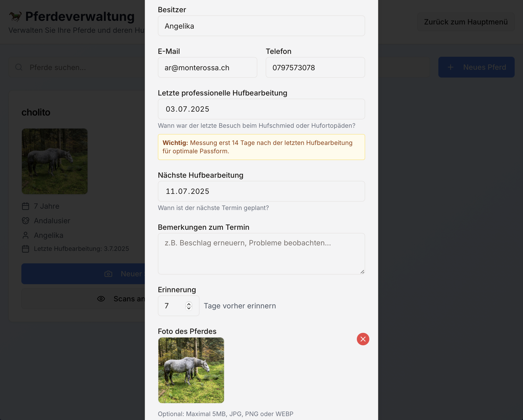Adjust the Erinnerung days stepper arrows
Screen dimensions: 523x420
pos(189,306)
